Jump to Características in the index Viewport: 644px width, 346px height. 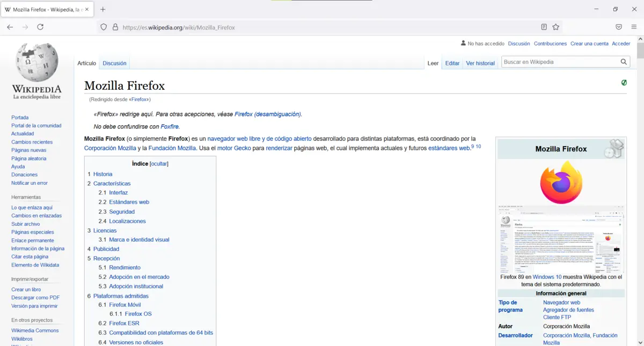[x=112, y=184]
